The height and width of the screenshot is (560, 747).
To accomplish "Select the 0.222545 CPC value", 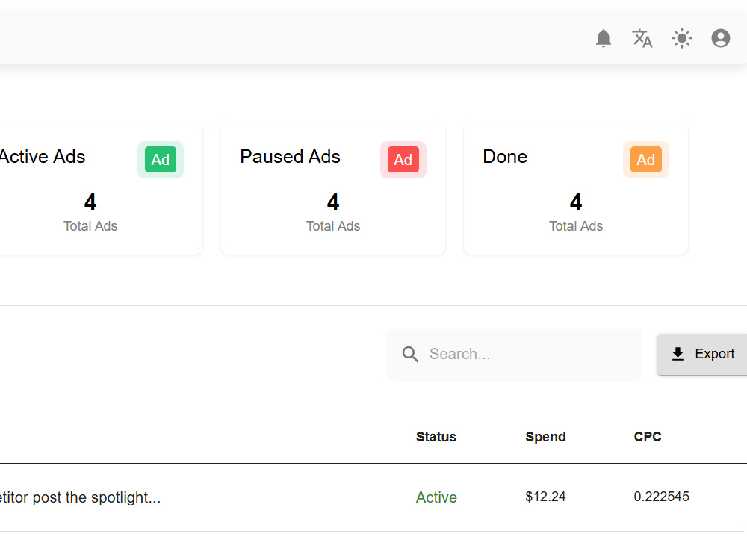I will (661, 497).
